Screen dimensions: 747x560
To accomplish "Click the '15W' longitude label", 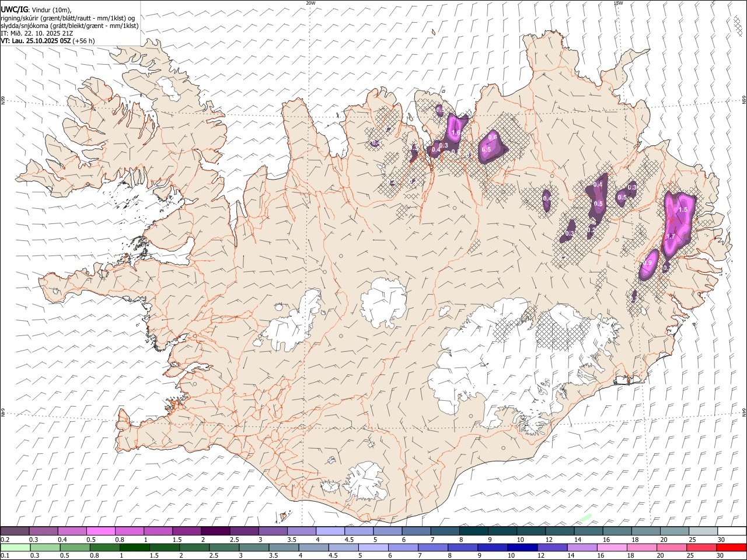I will click(x=617, y=3).
